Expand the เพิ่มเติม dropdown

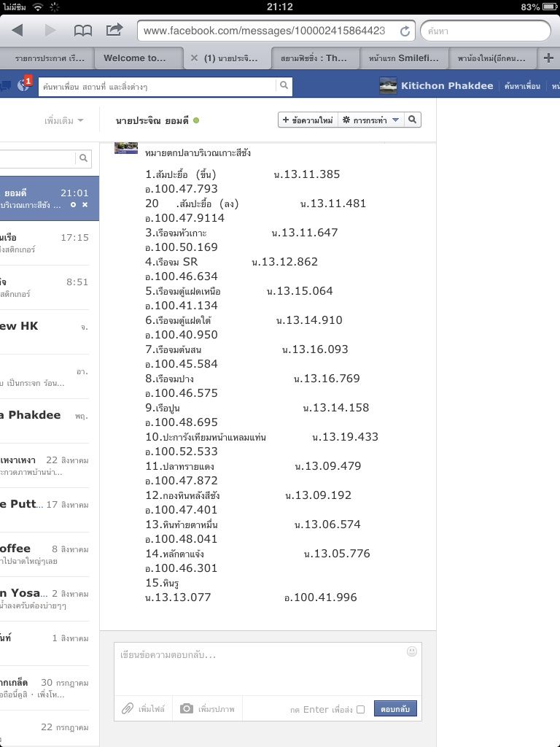coord(63,120)
